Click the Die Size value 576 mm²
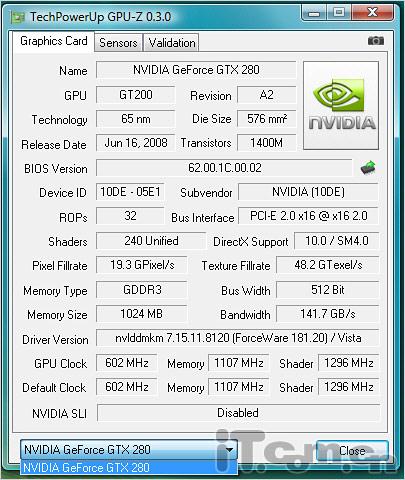405x480 pixels. (267, 119)
